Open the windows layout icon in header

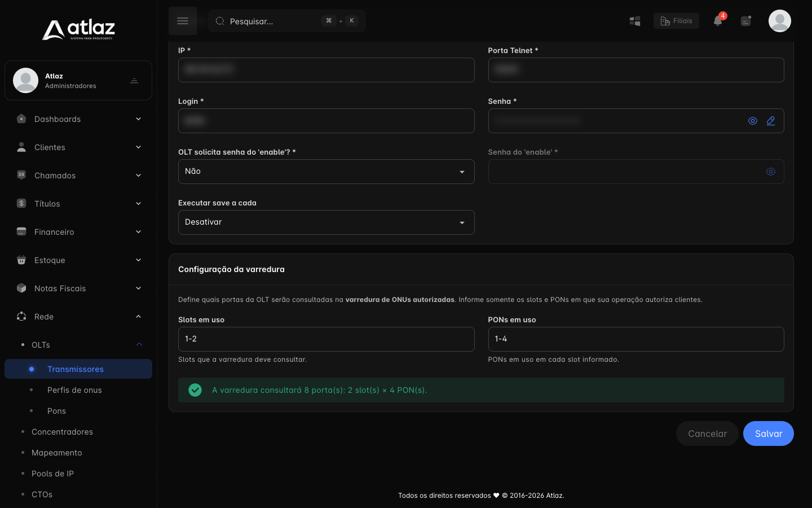point(635,21)
